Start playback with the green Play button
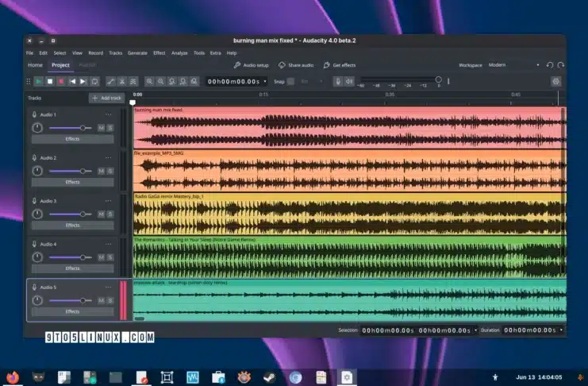The width and height of the screenshot is (588, 386). pyautogui.click(x=39, y=82)
